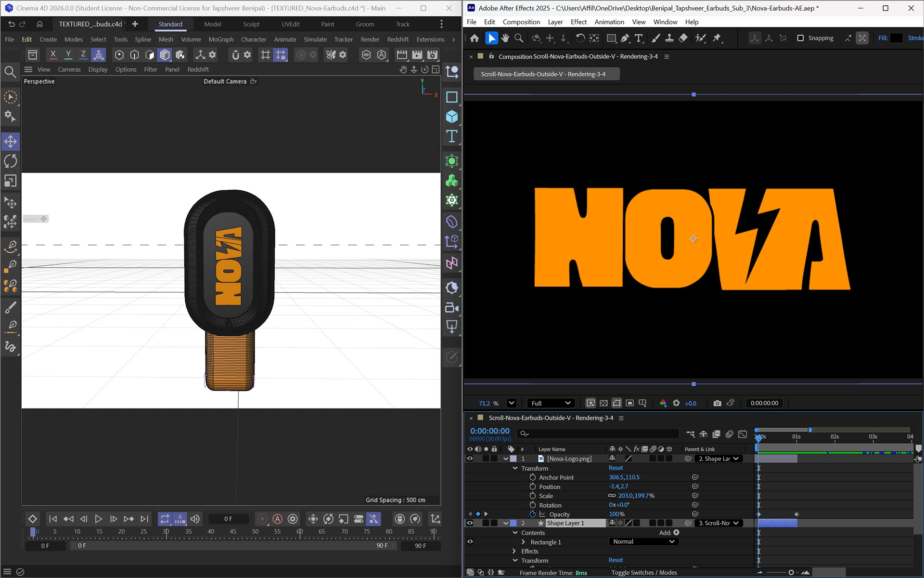Toggle the Opacity stopwatch on Nova-Logo.png
Image resolution: width=924 pixels, height=578 pixels.
tap(533, 514)
